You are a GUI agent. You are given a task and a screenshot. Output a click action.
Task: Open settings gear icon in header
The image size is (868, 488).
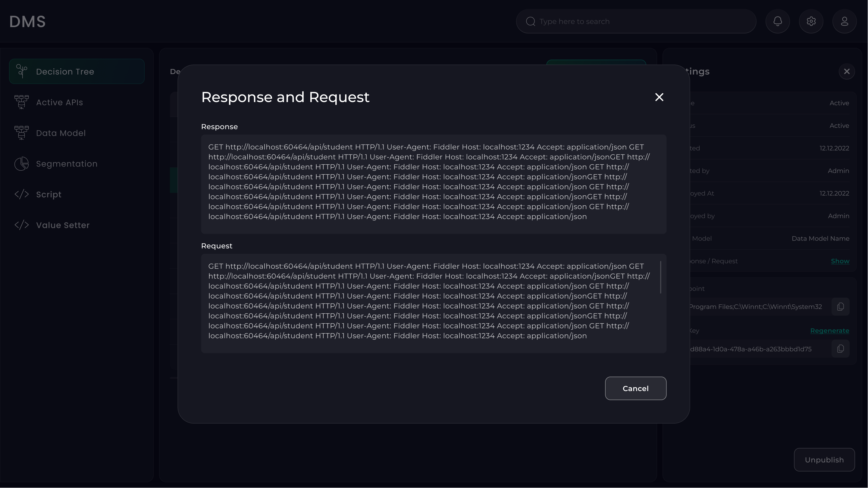point(811,22)
